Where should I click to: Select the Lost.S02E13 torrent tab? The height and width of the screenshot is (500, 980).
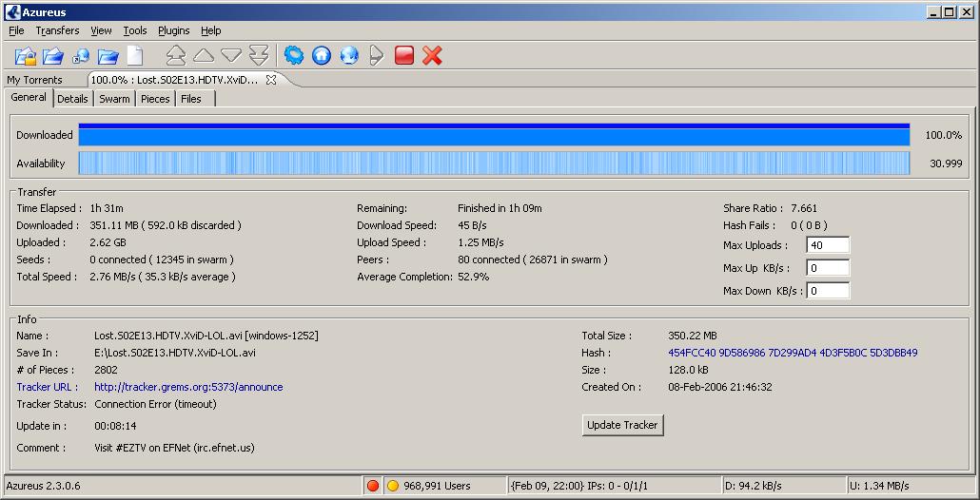point(175,80)
